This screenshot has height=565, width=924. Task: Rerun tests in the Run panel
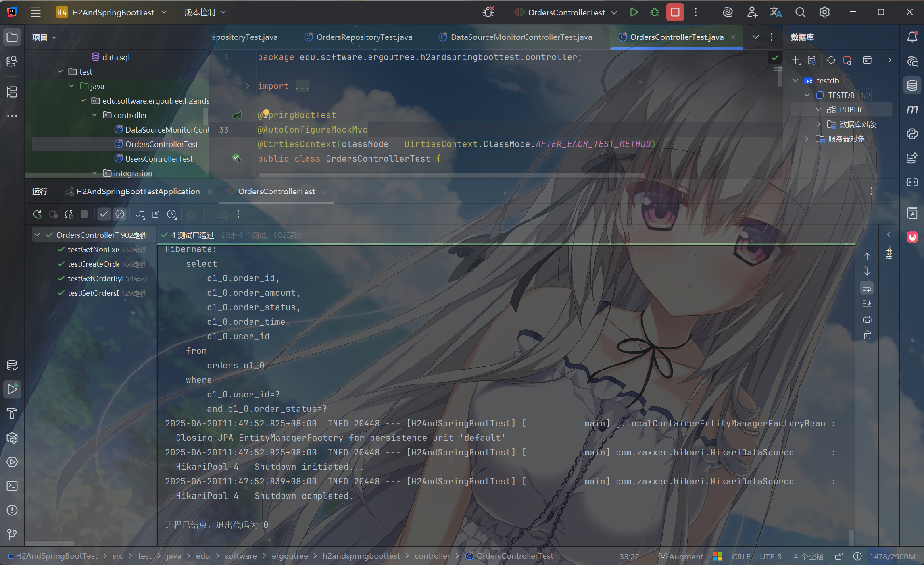(38, 214)
